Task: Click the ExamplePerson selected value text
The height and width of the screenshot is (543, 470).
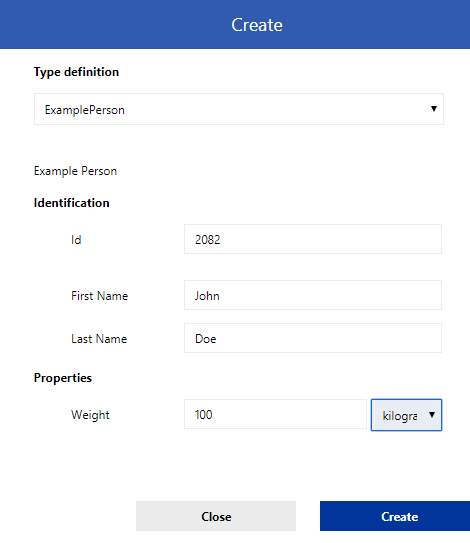Action: pos(85,110)
